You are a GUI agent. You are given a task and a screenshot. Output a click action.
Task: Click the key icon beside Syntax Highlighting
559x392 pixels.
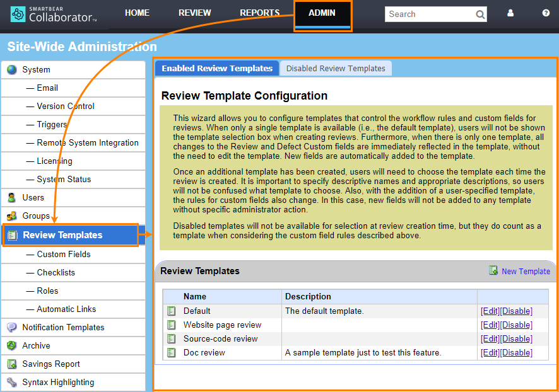[x=11, y=382]
